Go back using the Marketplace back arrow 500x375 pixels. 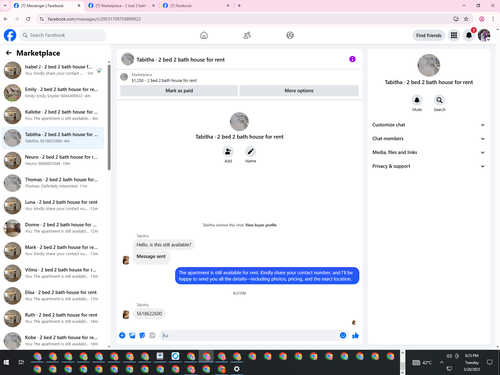(x=9, y=53)
